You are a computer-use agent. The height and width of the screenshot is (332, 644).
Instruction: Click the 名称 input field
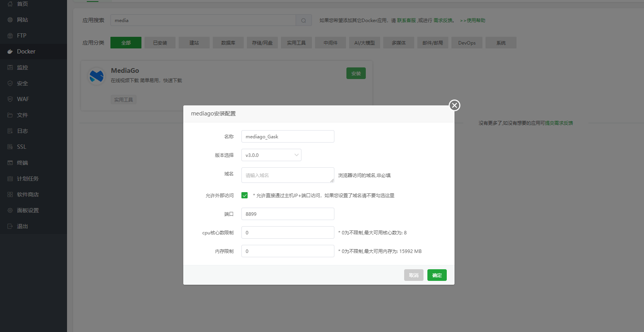pos(288,136)
